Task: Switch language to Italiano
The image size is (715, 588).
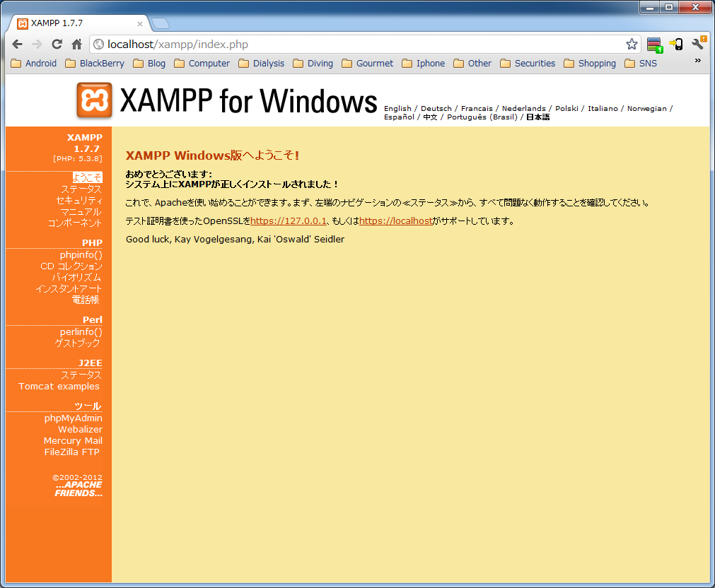Action: coord(603,109)
